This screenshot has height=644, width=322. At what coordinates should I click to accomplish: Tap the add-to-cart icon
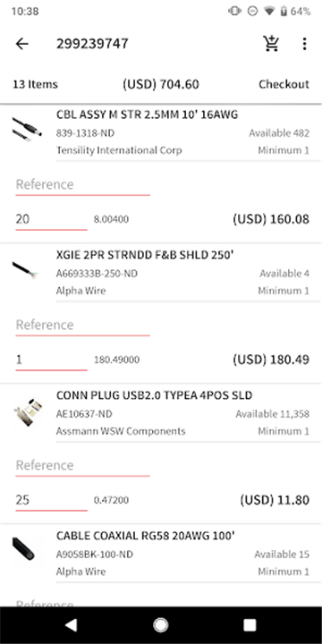(271, 44)
